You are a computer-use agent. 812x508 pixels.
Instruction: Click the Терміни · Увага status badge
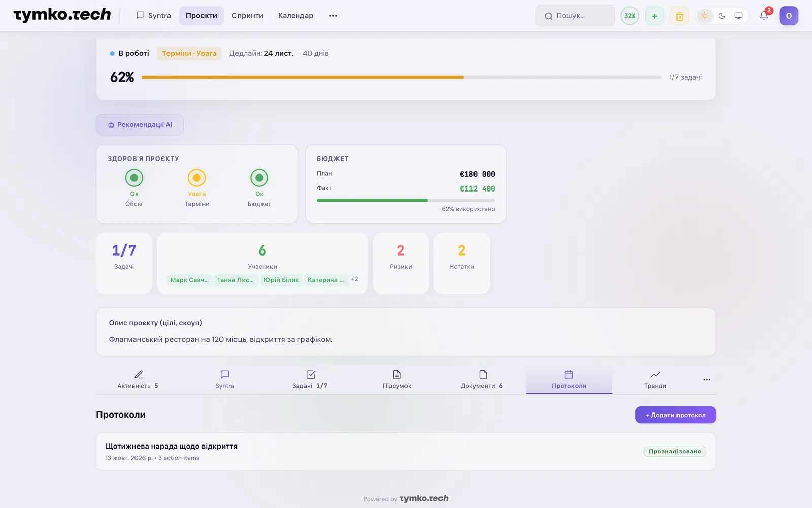coord(189,53)
